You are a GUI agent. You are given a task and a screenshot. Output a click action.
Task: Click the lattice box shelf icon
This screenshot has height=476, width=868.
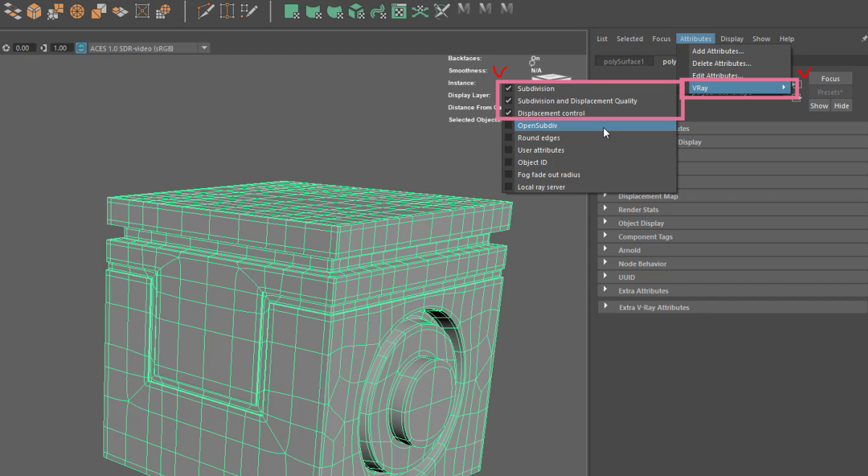pos(142,11)
